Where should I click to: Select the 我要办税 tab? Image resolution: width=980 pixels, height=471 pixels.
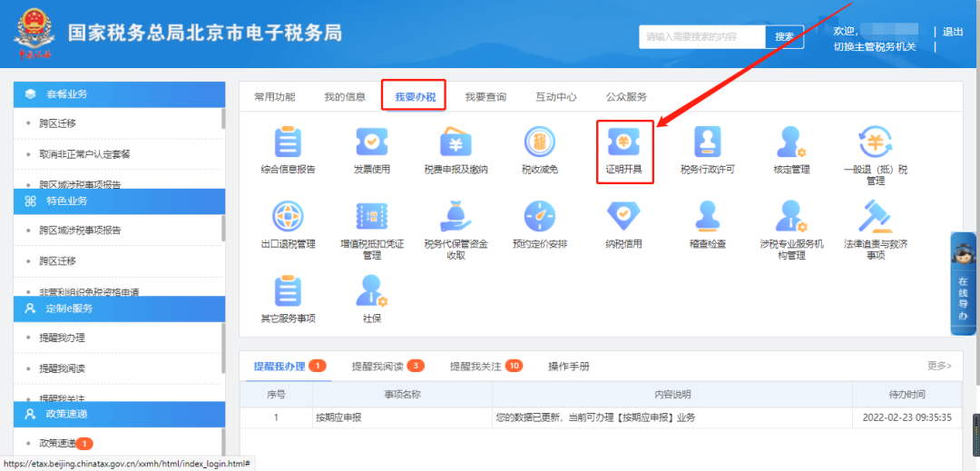coord(415,97)
